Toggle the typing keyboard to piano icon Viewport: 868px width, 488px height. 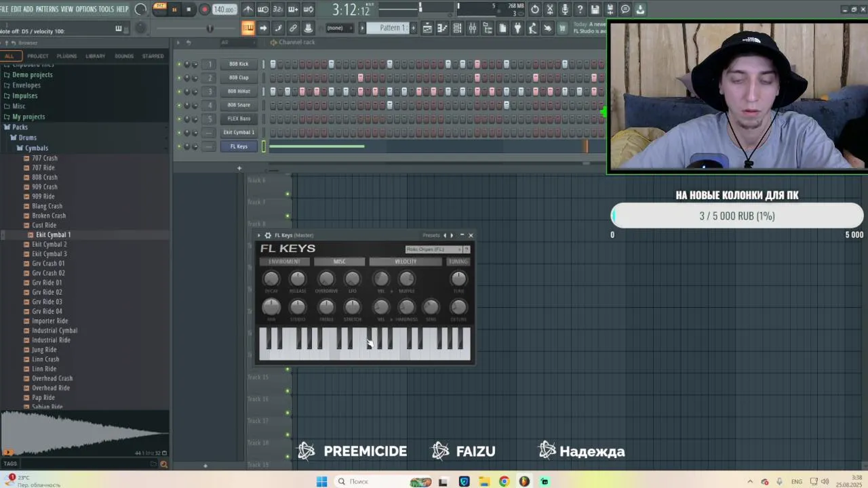[248, 28]
